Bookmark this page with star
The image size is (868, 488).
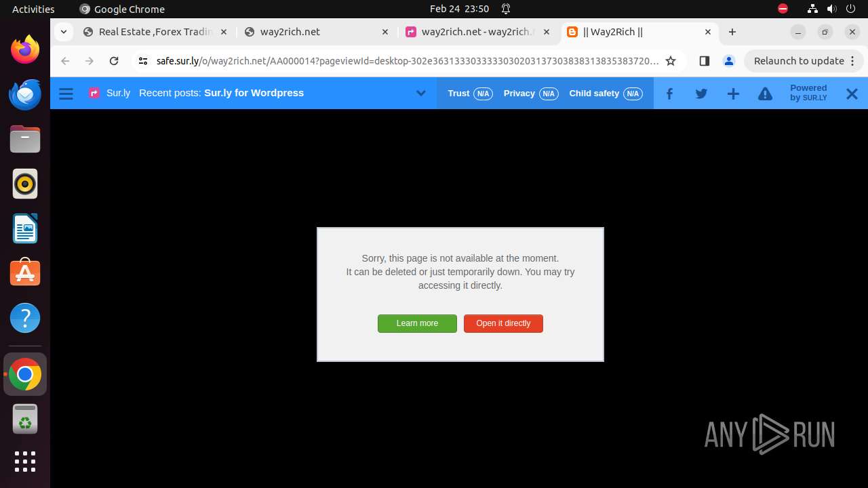pyautogui.click(x=671, y=61)
